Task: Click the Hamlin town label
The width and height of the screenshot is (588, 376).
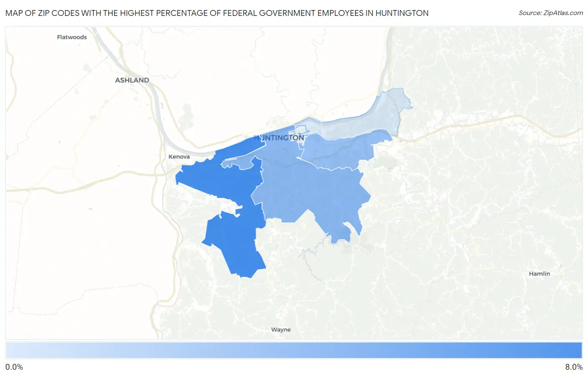Action: (539, 274)
